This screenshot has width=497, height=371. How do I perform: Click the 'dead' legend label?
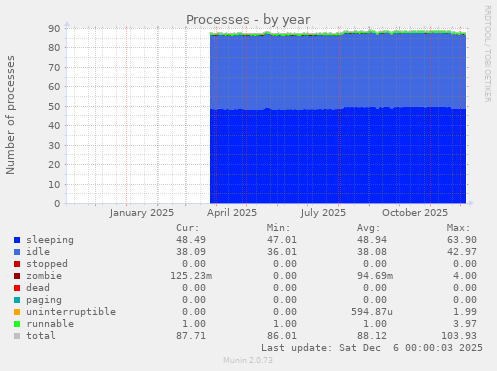(x=38, y=288)
